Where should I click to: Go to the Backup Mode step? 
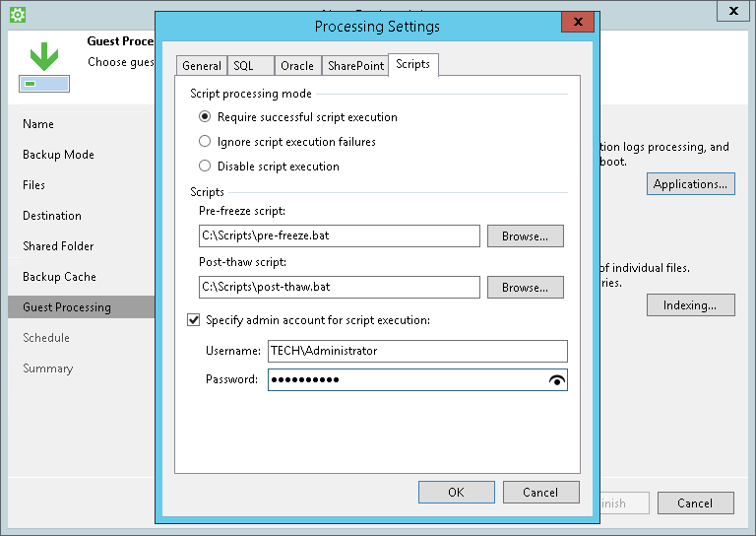tap(58, 155)
